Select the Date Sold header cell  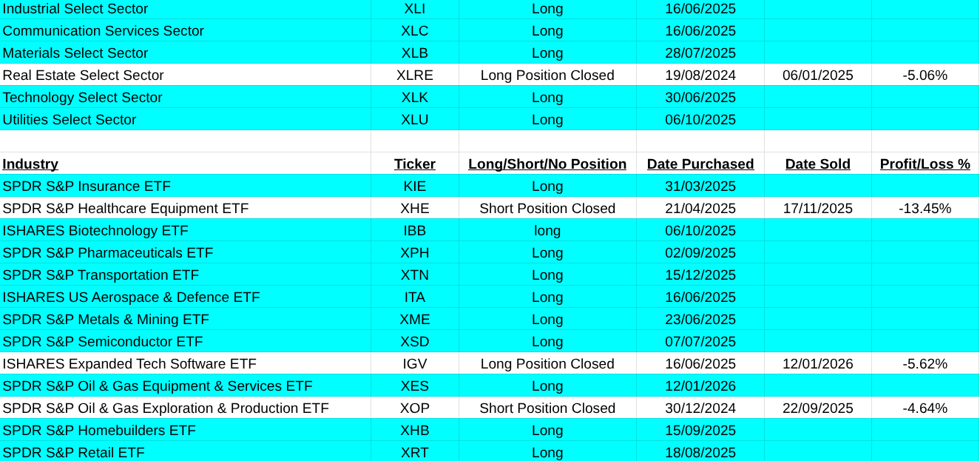[x=817, y=164]
